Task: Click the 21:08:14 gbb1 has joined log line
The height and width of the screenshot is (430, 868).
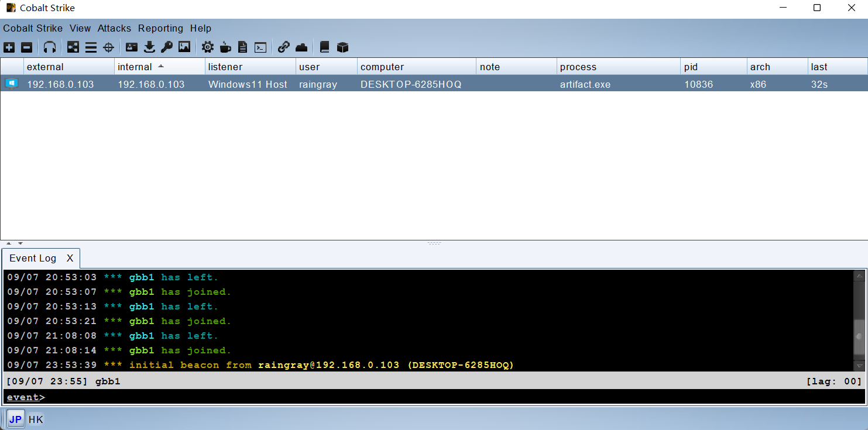Action: [119, 350]
